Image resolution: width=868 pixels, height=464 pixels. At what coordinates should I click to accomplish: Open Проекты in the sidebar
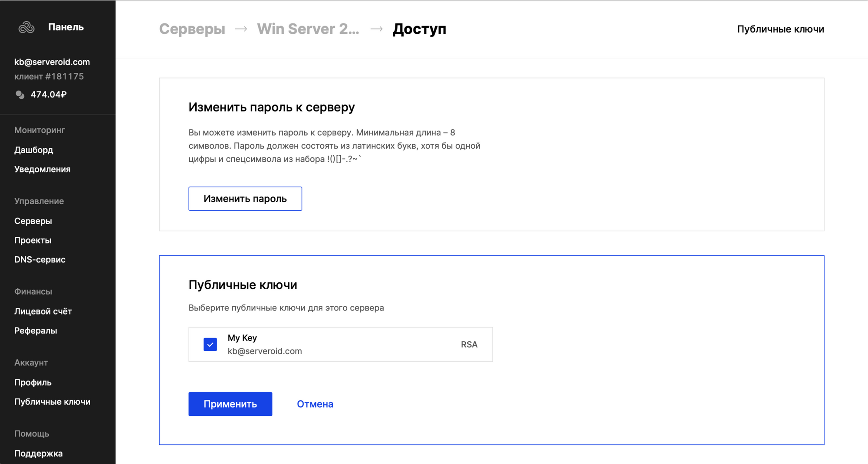(x=33, y=240)
